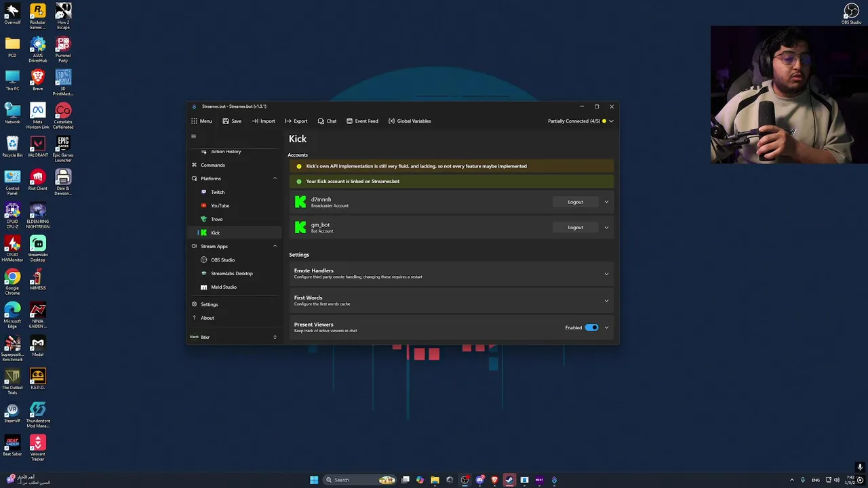
Task: Open the Beat Saber desktop icon
Action: [12, 445]
